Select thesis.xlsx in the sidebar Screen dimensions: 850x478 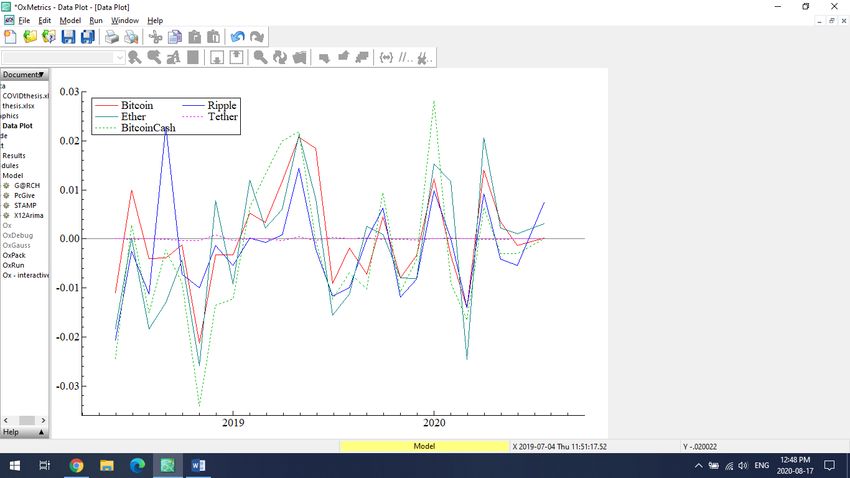tap(18, 106)
